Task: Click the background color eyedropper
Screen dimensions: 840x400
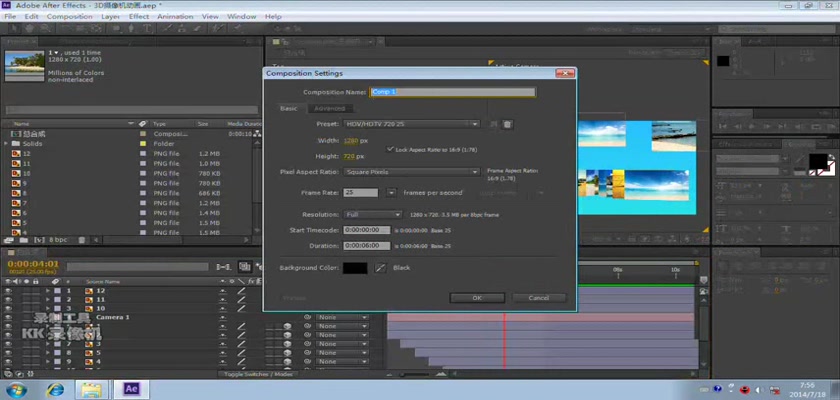Action: (x=380, y=268)
